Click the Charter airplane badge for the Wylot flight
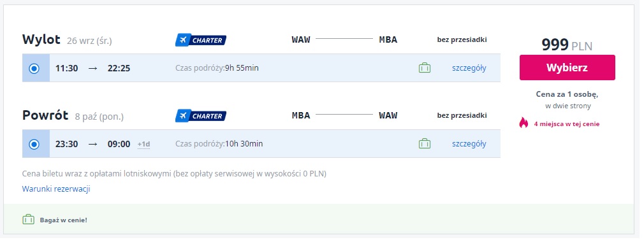 tap(200, 40)
